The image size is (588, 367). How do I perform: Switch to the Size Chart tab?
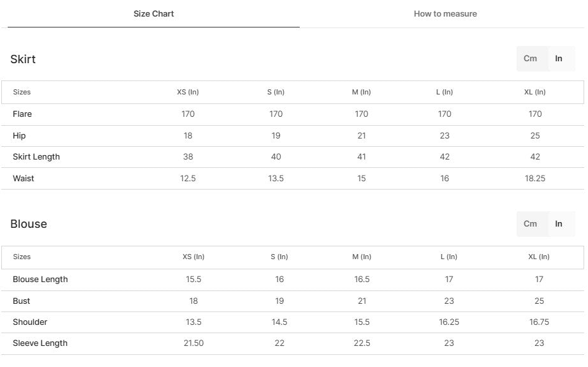(x=154, y=13)
